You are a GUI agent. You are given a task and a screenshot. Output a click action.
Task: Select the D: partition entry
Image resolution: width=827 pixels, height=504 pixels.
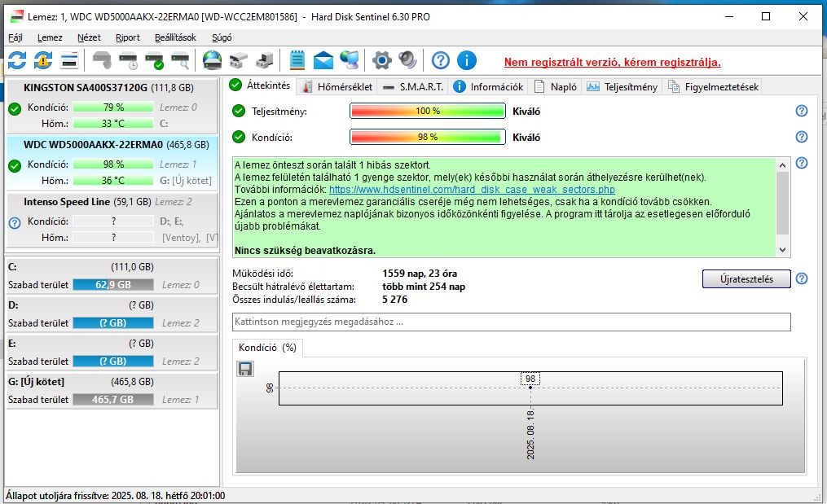(112, 314)
